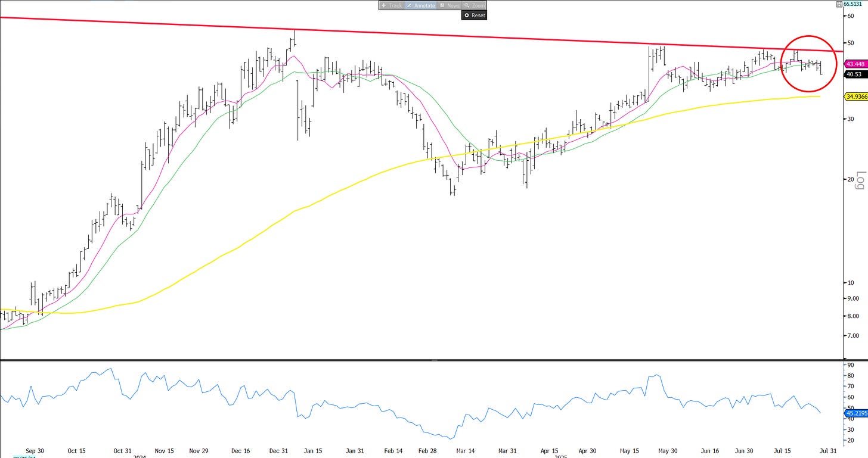The height and width of the screenshot is (458, 868).
Task: Click the Sep 30 date label
Action: click(x=36, y=451)
